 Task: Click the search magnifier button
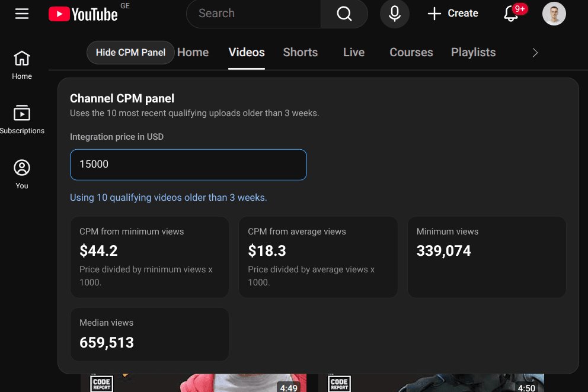pos(344,14)
